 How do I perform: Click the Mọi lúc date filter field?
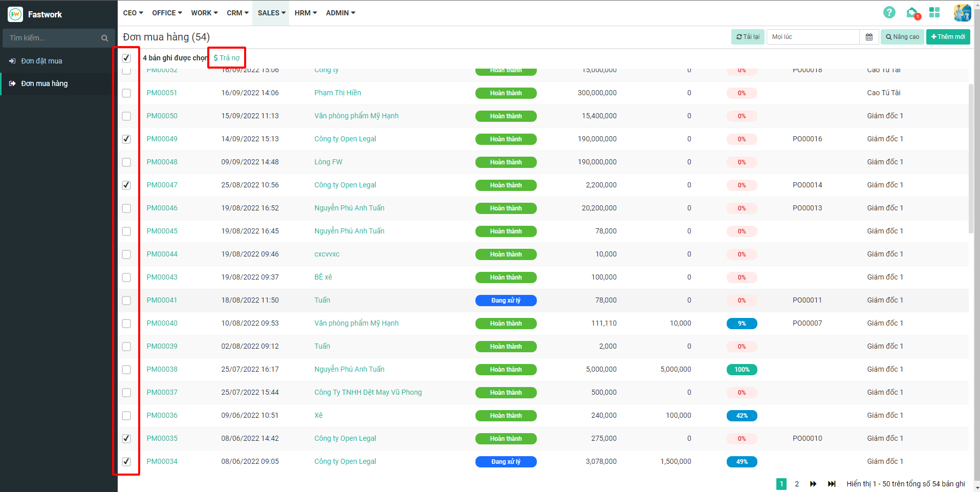click(812, 37)
